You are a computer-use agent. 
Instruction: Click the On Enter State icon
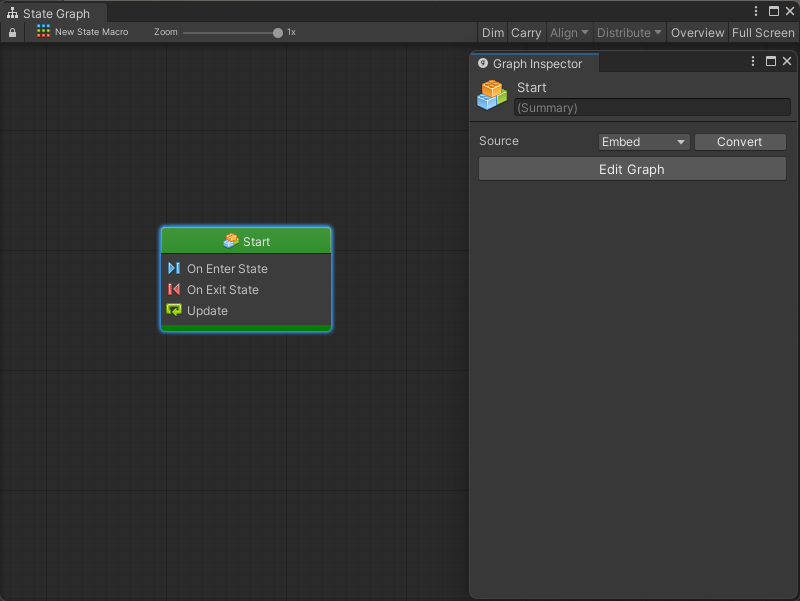(174, 268)
